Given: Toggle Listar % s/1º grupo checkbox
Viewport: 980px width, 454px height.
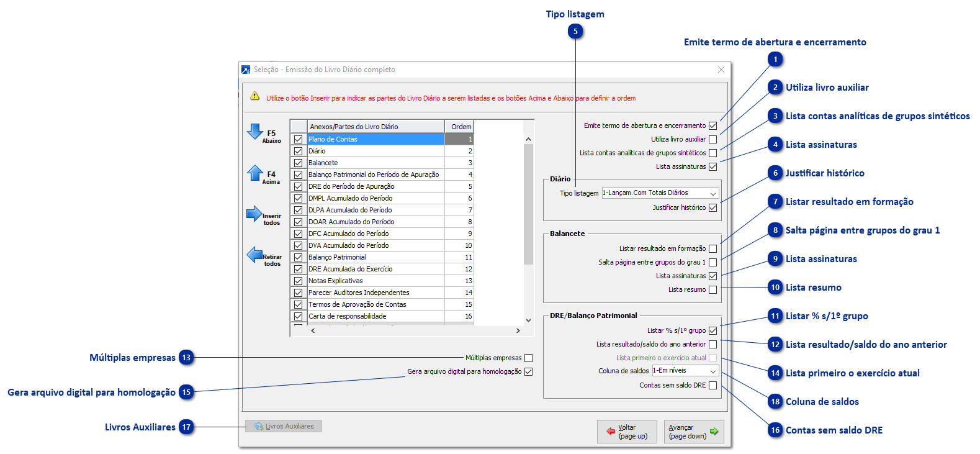Looking at the screenshot, I should (713, 330).
